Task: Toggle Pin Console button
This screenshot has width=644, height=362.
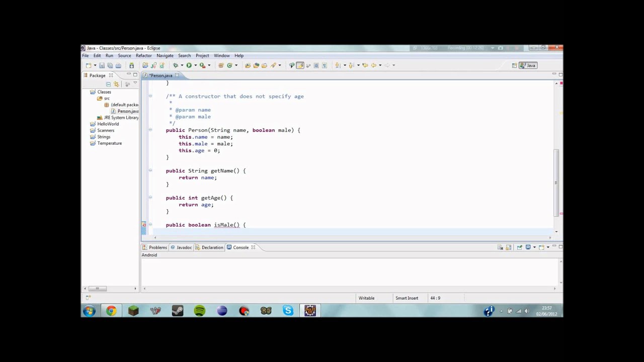Action: tap(520, 247)
